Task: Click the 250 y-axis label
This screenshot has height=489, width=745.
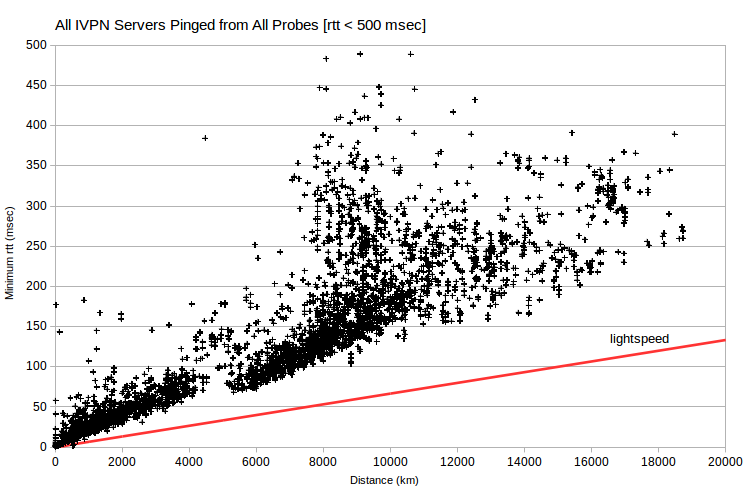Action: click(x=37, y=246)
